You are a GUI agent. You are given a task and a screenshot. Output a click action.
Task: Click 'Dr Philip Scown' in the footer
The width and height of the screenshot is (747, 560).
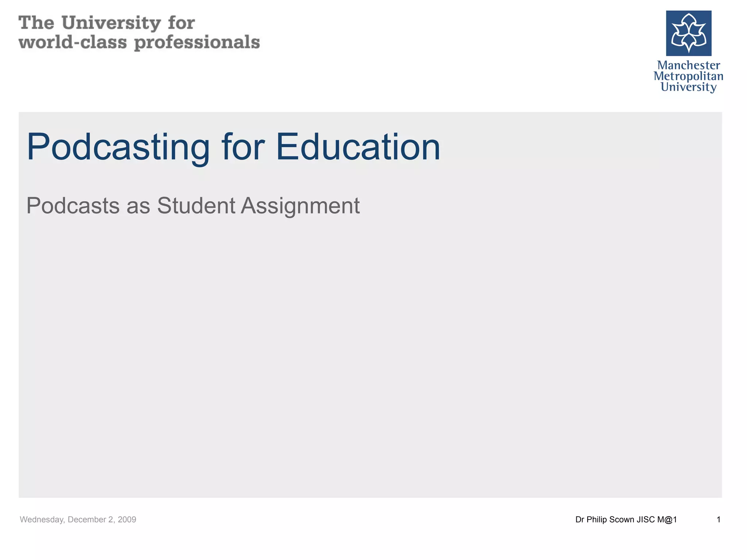click(605, 520)
